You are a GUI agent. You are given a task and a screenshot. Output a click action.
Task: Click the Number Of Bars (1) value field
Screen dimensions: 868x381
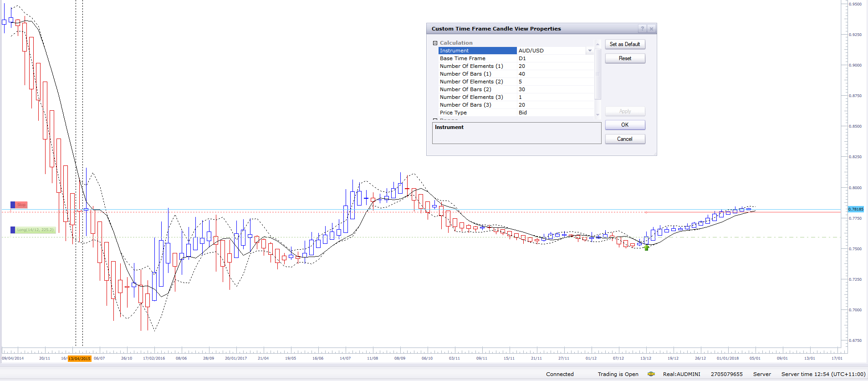click(x=555, y=74)
